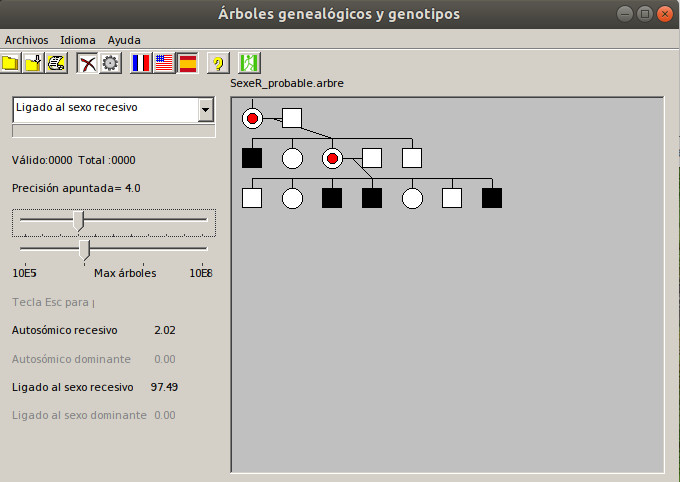
Task: Click the first filled black square in second generation
Action: point(252,158)
